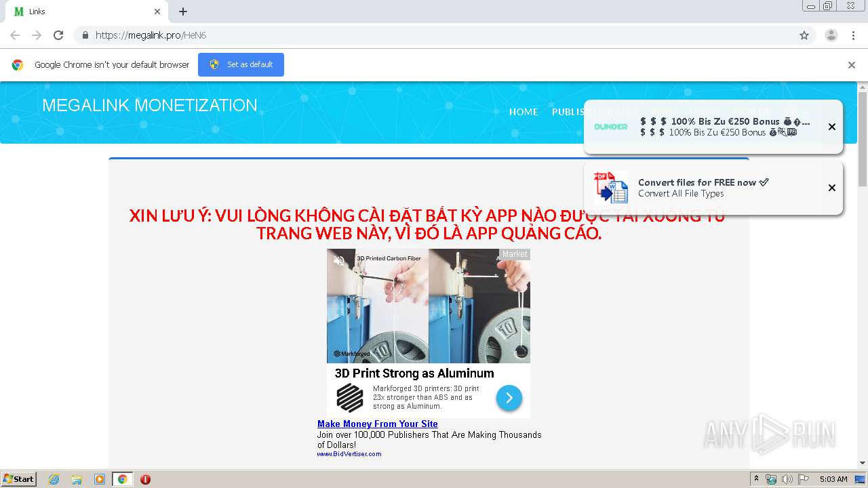Viewport: 868px width, 488px height.
Task: Open the Chrome three-dot menu
Action: click(x=853, y=35)
